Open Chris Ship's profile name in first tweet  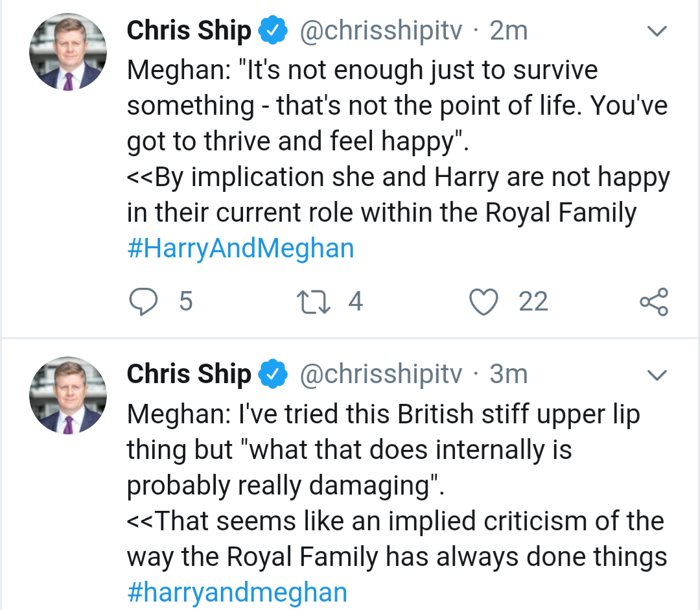pos(189,31)
